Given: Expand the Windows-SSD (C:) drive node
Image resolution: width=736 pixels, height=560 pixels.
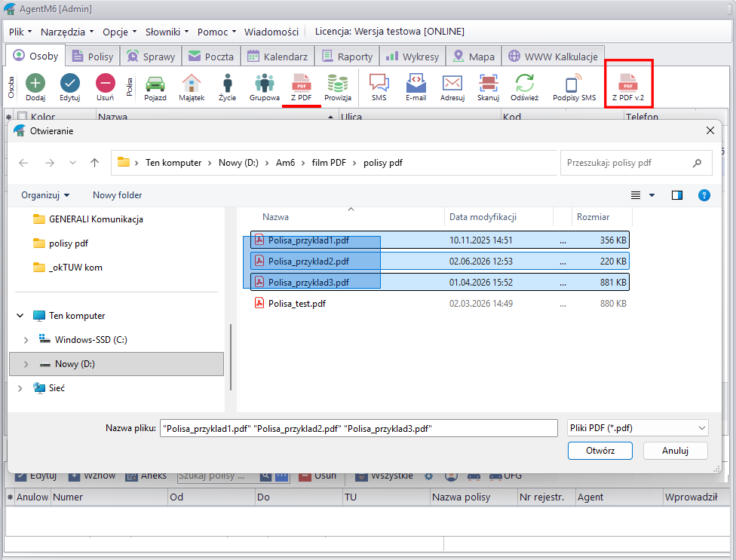Looking at the screenshot, I should (26, 340).
